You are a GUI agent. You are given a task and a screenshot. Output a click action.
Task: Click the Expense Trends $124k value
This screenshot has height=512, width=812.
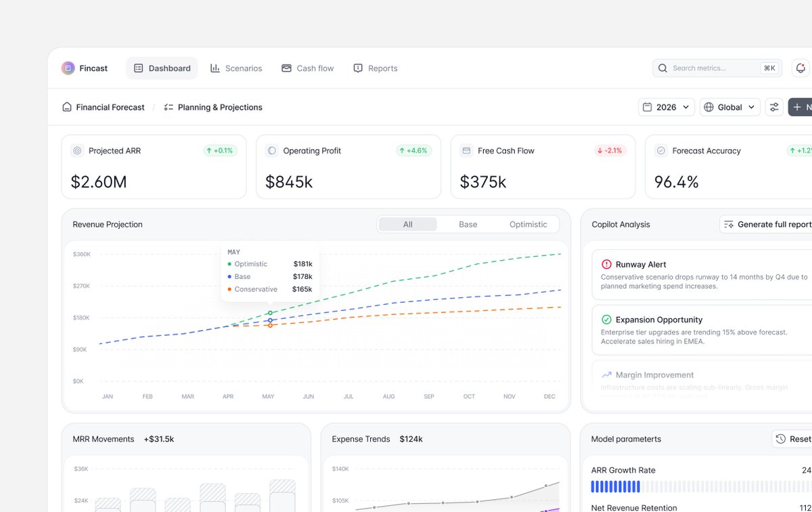411,439
